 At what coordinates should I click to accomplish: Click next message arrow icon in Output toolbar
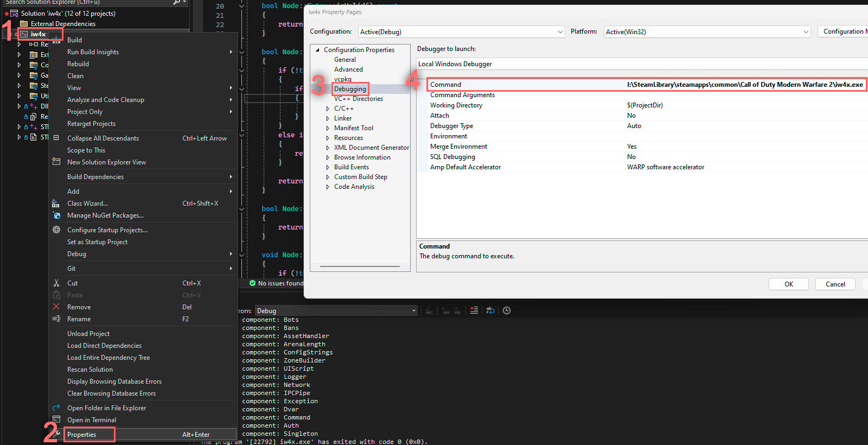(x=457, y=310)
